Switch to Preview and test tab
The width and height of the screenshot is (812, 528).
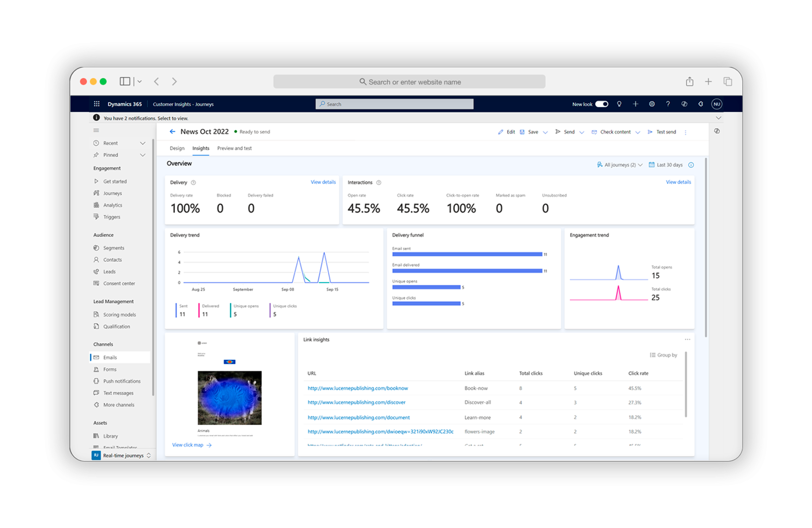tap(234, 148)
